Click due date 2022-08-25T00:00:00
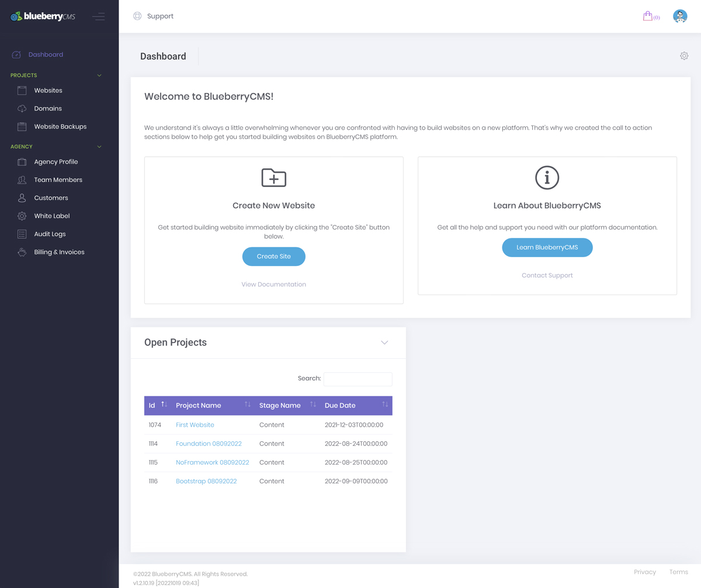701x588 pixels. pyautogui.click(x=356, y=462)
